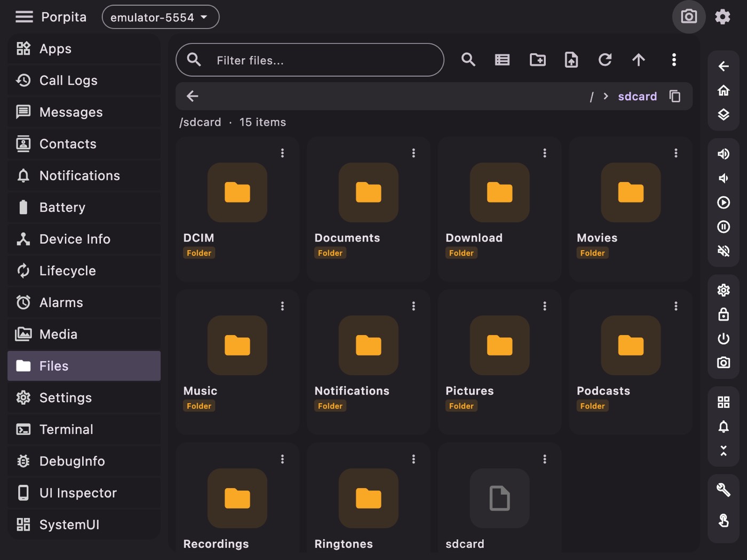Open options menu for Download folder
Viewport: 747px width, 560px height.
pos(545,153)
